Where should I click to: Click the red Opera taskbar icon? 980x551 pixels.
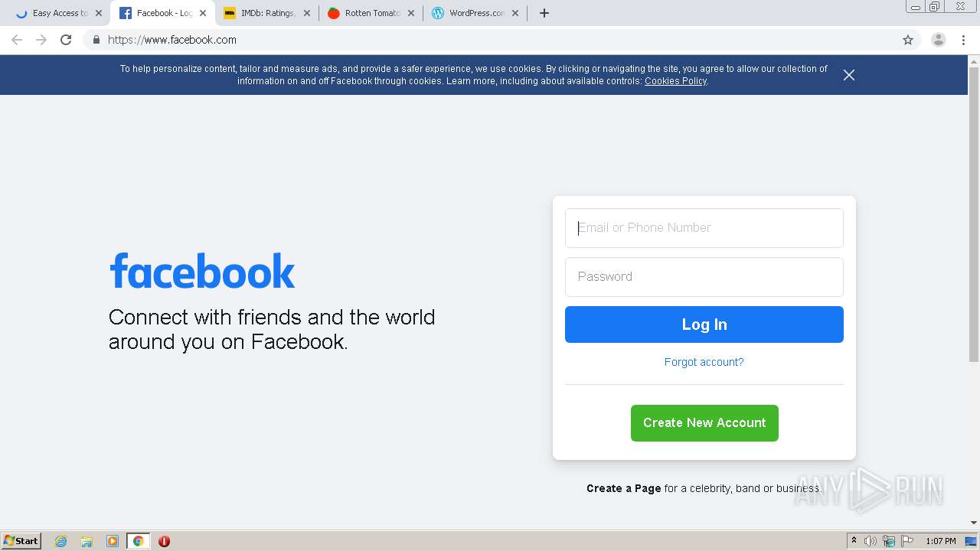[164, 541]
